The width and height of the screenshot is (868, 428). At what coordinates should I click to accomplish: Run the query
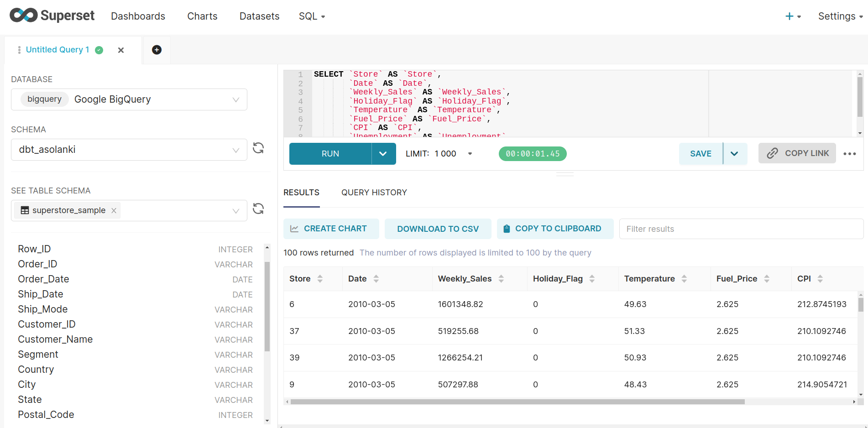coord(330,154)
